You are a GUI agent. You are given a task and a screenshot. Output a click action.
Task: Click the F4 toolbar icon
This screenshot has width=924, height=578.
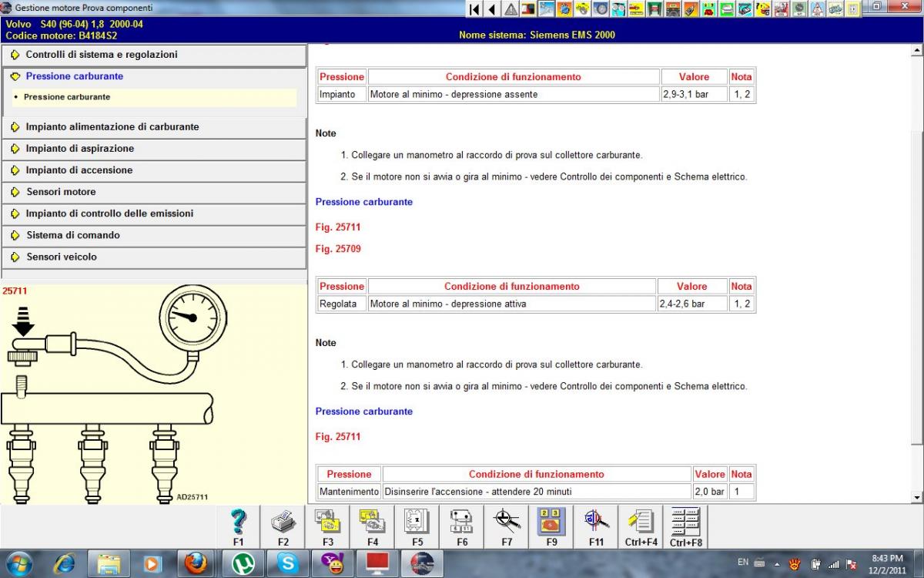pyautogui.click(x=373, y=527)
